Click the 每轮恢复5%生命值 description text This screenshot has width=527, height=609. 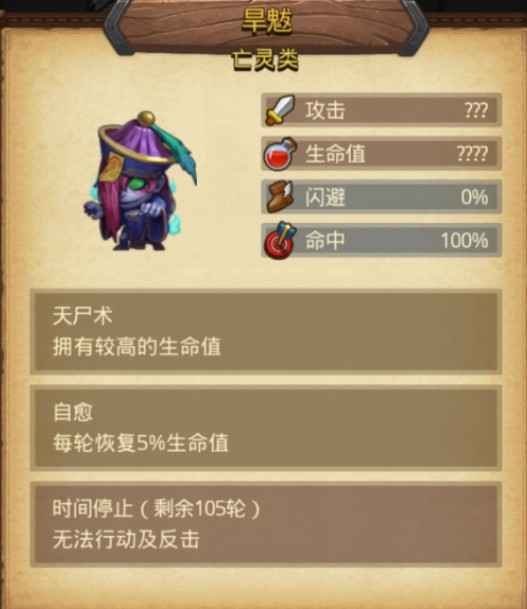pyautogui.click(x=141, y=443)
